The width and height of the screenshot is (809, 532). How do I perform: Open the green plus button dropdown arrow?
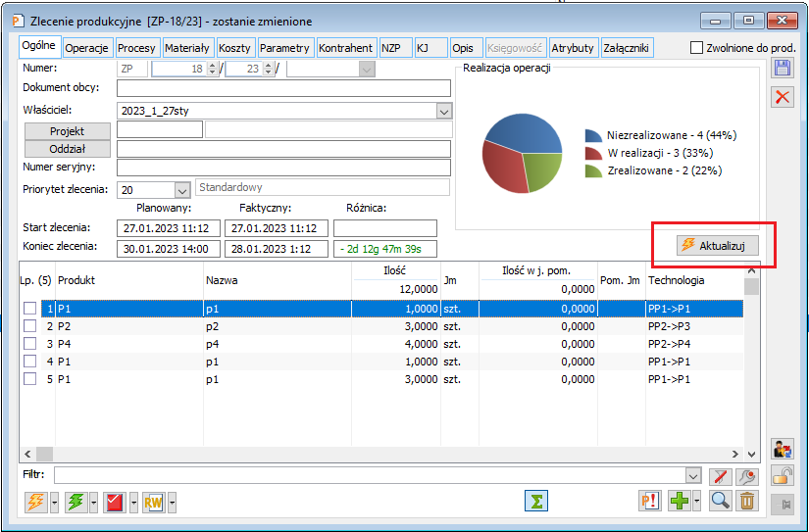click(x=697, y=501)
